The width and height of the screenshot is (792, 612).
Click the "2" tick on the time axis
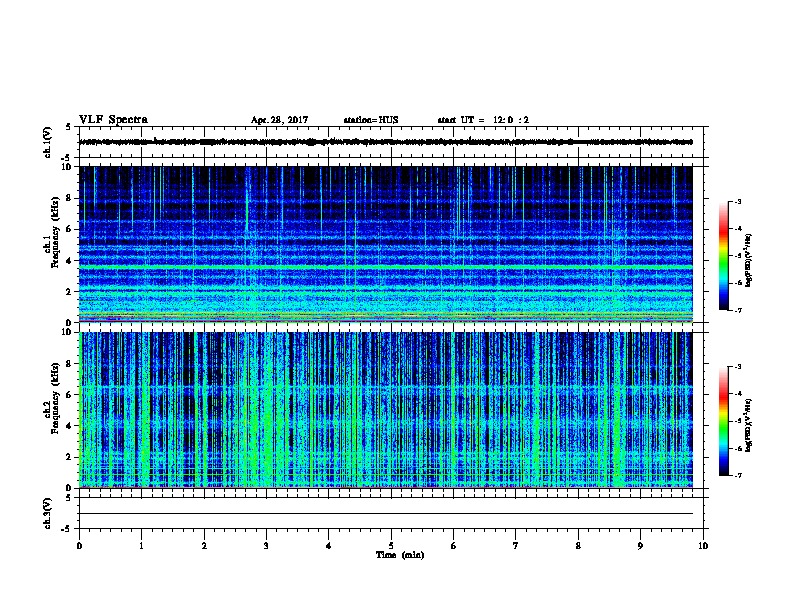click(204, 546)
